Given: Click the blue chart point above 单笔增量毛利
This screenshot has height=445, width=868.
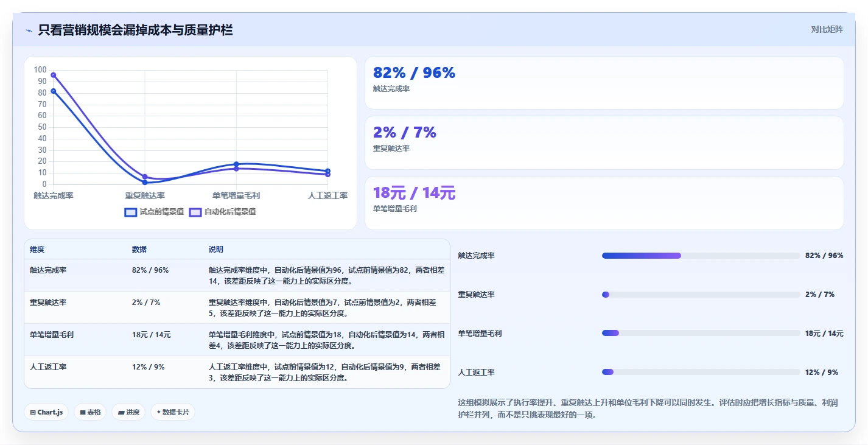Looking at the screenshot, I should (236, 164).
